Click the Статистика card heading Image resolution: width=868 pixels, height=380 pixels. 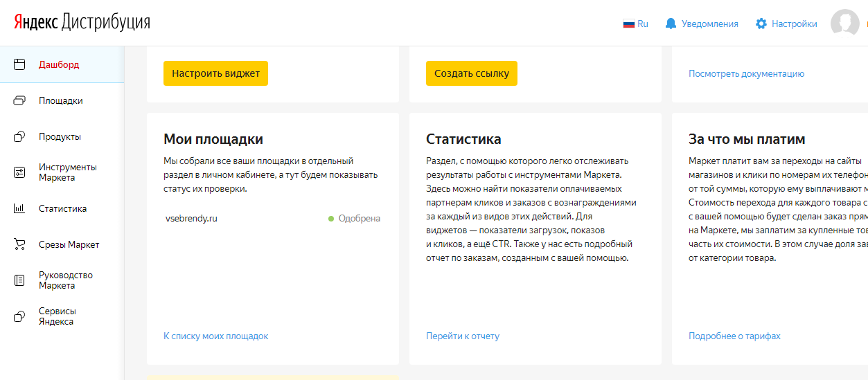(x=463, y=139)
